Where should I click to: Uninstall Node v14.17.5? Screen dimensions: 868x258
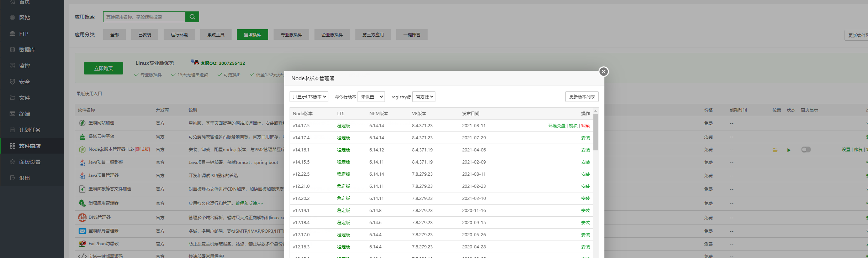pos(585,126)
